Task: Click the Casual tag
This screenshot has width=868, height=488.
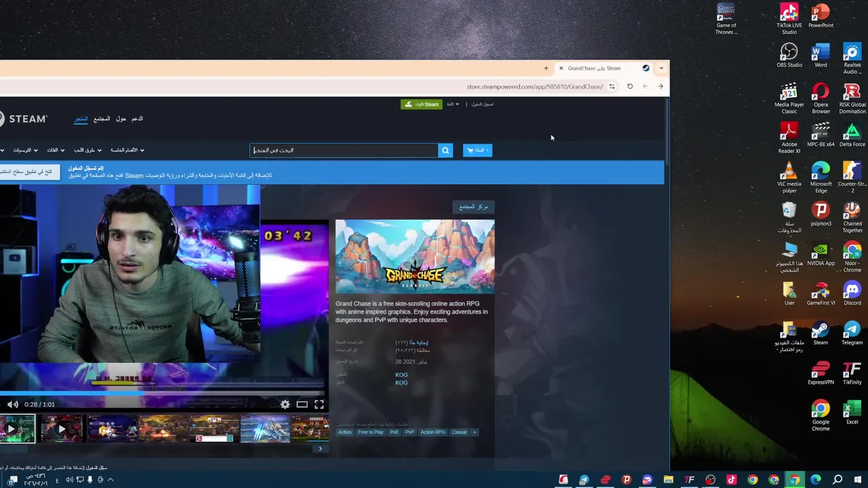Action: click(459, 432)
